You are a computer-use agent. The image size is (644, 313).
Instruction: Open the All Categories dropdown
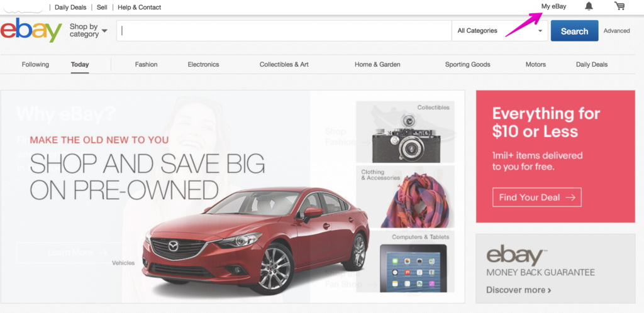pos(500,31)
